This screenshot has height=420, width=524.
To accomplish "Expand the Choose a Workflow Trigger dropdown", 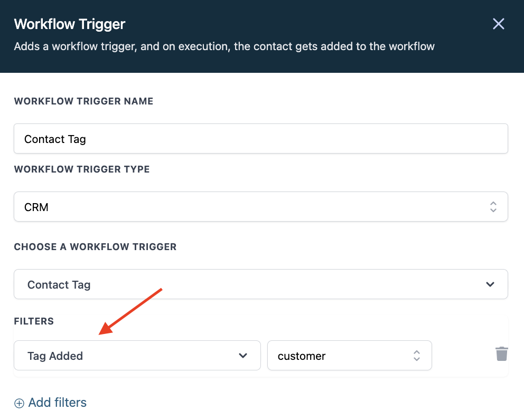I will pos(260,284).
